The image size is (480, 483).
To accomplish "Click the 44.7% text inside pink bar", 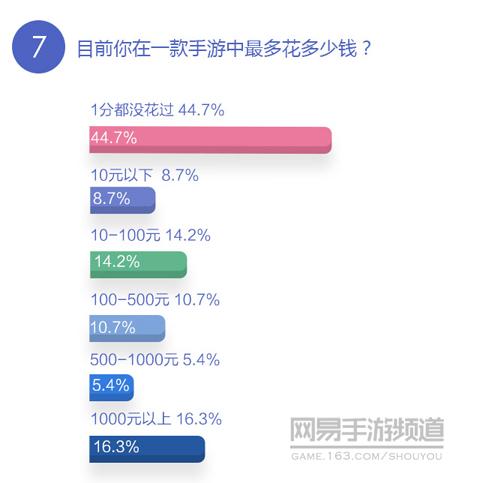I will click(x=114, y=137).
